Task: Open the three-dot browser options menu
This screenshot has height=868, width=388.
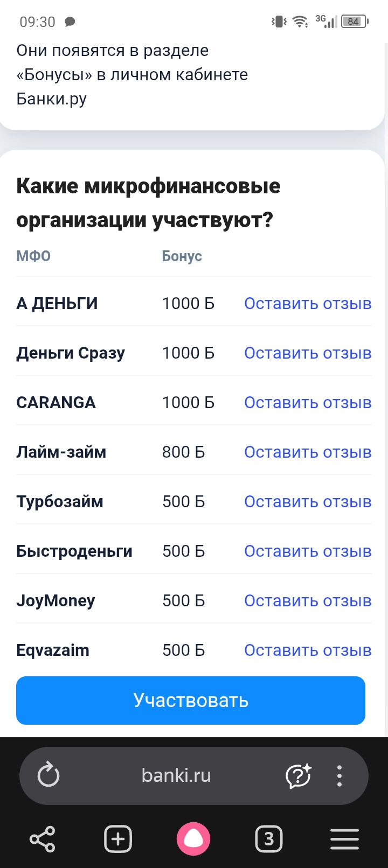Action: coord(339,776)
